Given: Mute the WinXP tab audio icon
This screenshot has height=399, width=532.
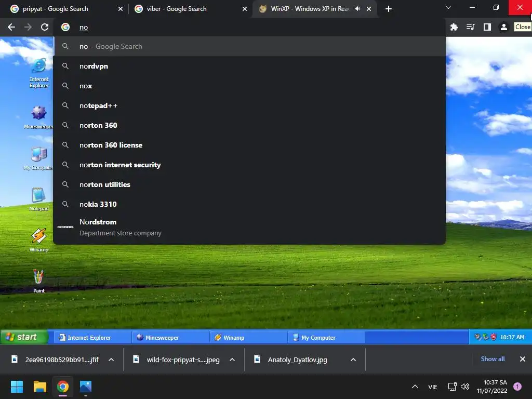Looking at the screenshot, I should [x=357, y=9].
